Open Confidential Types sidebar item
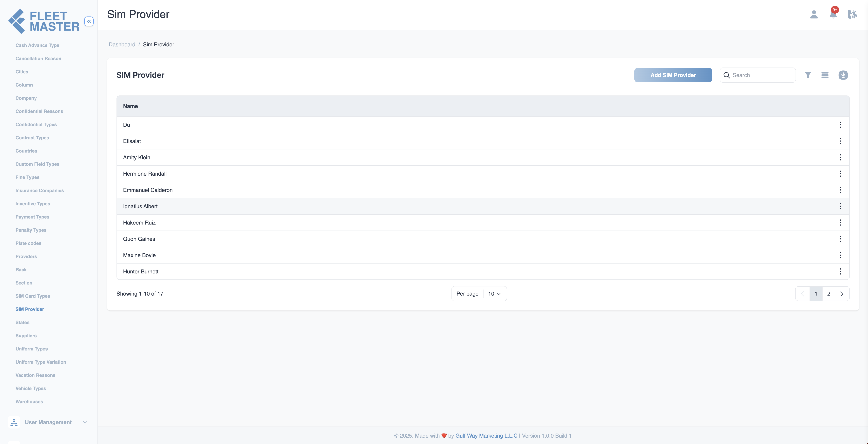The height and width of the screenshot is (444, 868). tap(36, 125)
